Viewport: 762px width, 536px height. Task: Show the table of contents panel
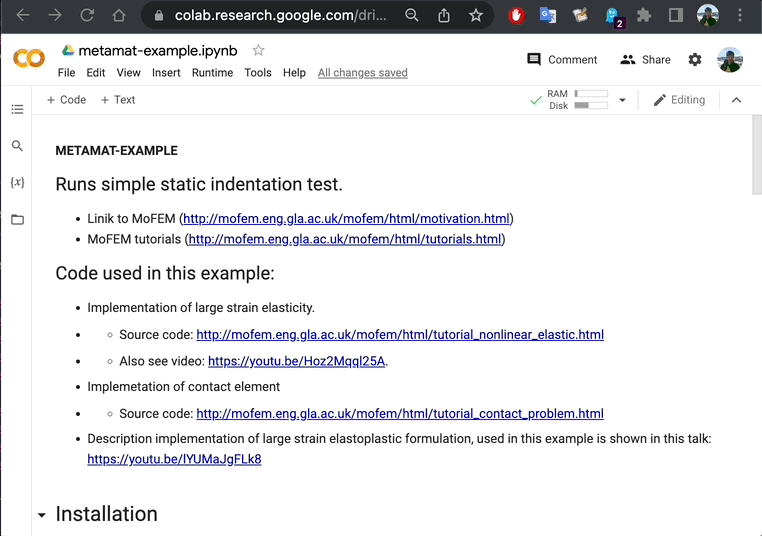pos(17,109)
